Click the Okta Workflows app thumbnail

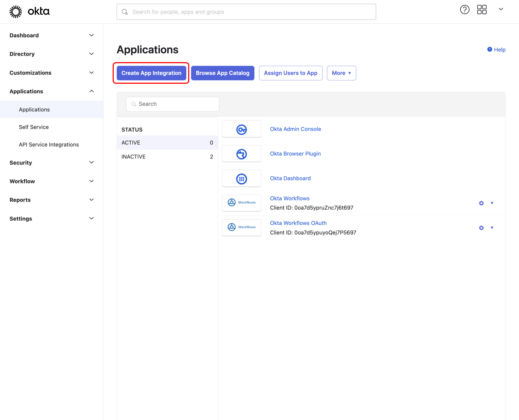[x=241, y=203]
